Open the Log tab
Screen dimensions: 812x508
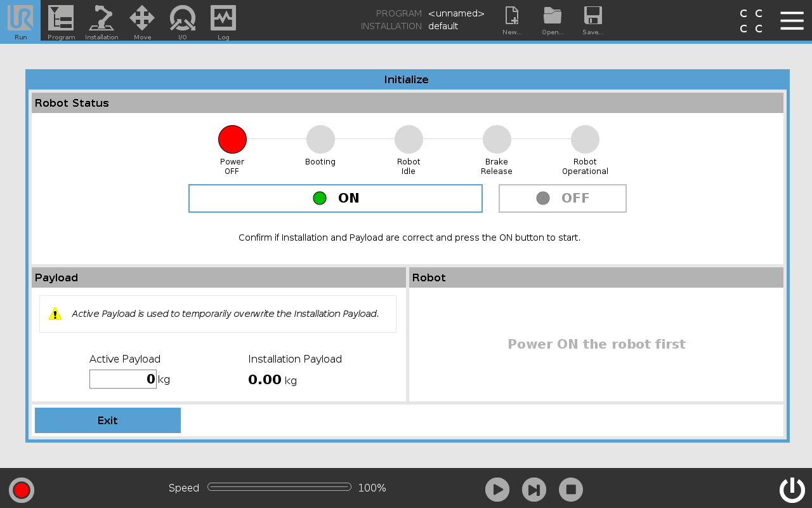(x=223, y=20)
